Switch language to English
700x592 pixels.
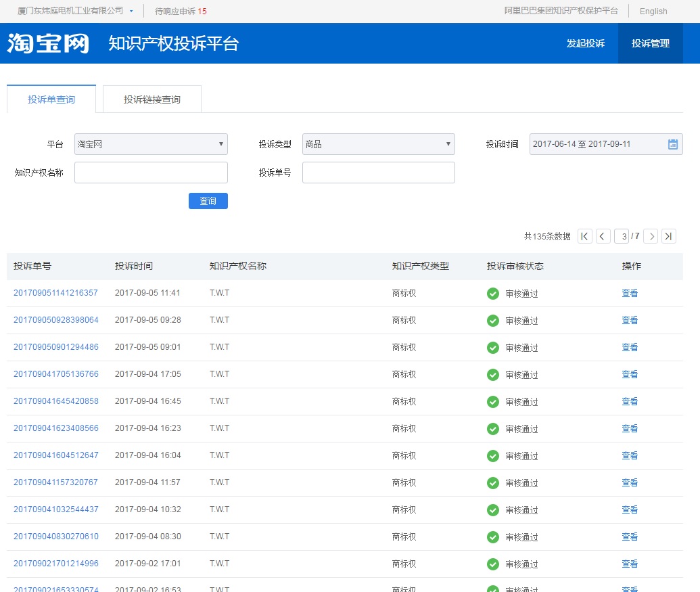click(x=653, y=12)
